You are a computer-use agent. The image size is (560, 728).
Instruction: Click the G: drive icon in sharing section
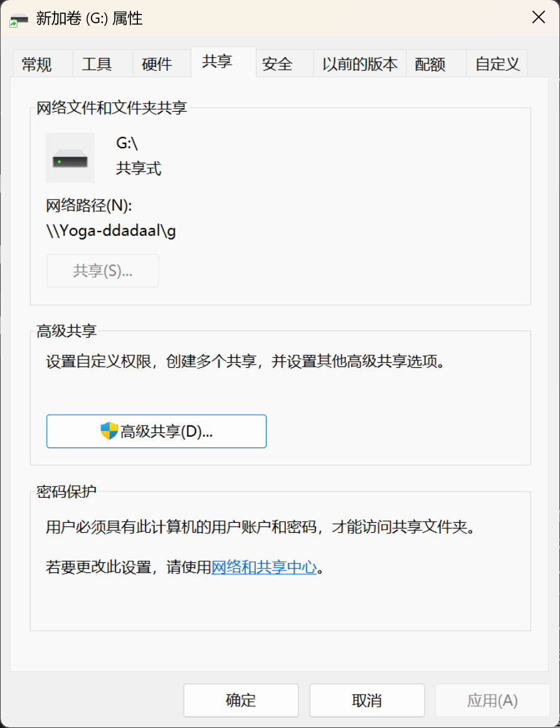pyautogui.click(x=70, y=158)
